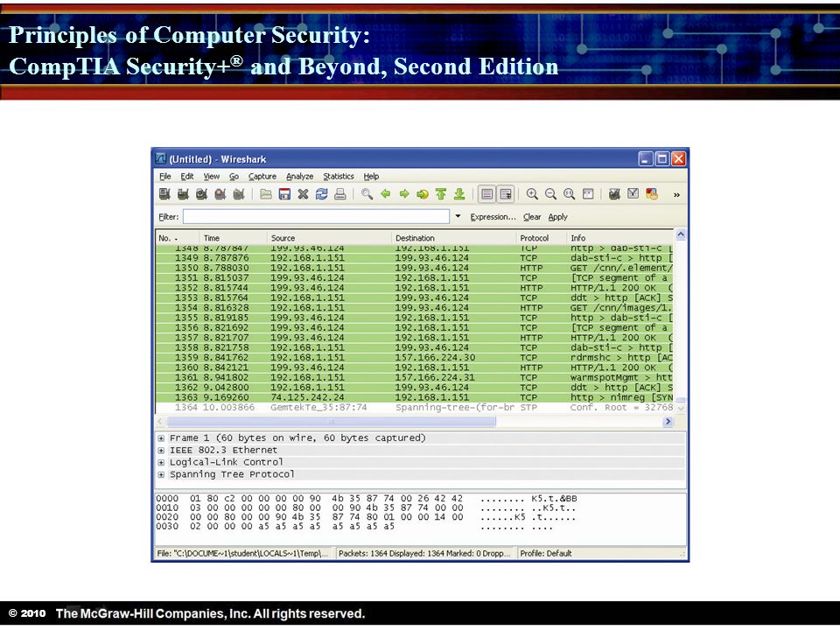This screenshot has width=840, height=630.
Task: Restart the running capture icon
Action: coord(239,194)
